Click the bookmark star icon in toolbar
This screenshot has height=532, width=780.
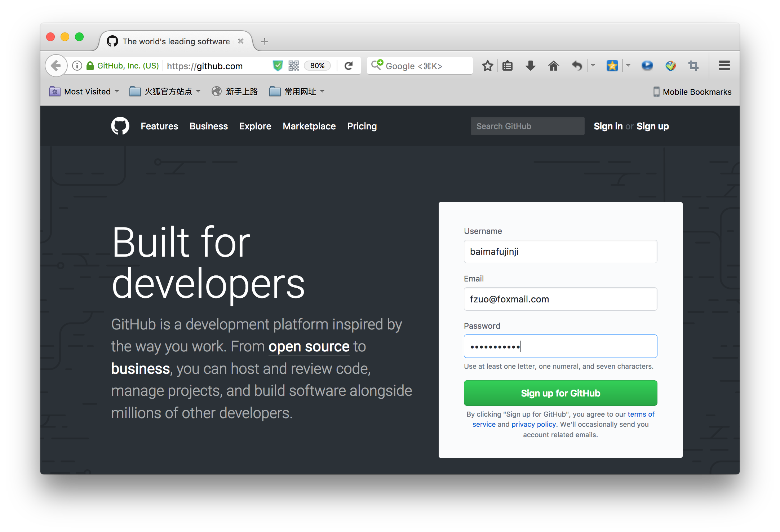[x=487, y=65]
